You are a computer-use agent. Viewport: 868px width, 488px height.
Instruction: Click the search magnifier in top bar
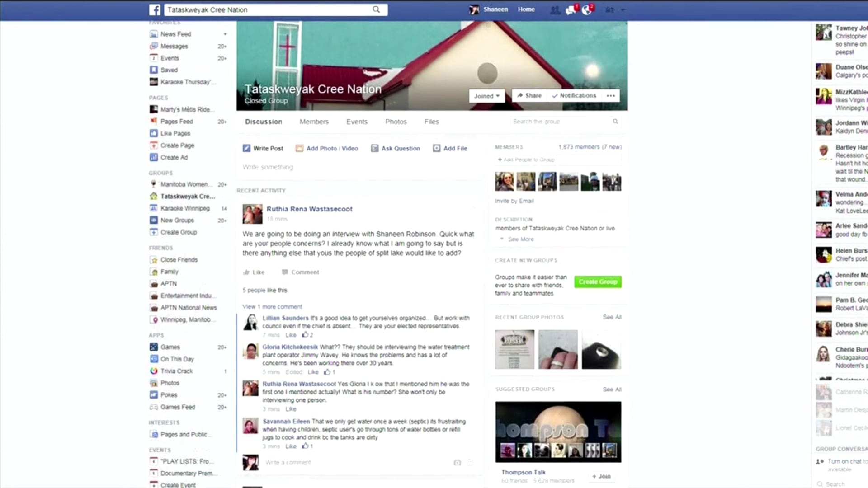tap(376, 9)
